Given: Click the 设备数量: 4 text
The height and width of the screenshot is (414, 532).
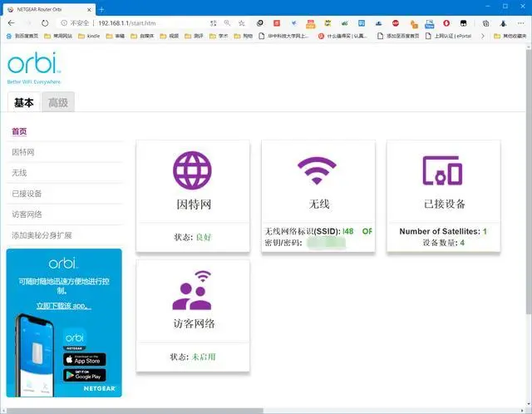Looking at the screenshot, I should pos(443,243).
